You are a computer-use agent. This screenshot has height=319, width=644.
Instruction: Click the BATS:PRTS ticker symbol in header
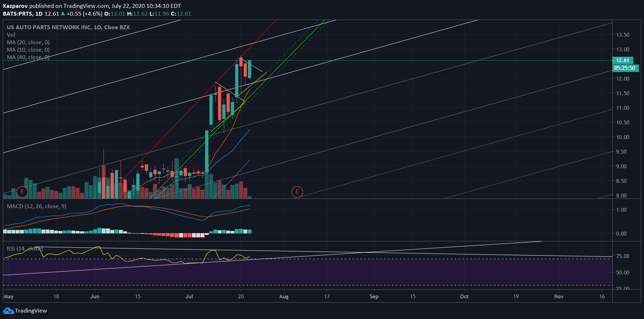coord(17,14)
